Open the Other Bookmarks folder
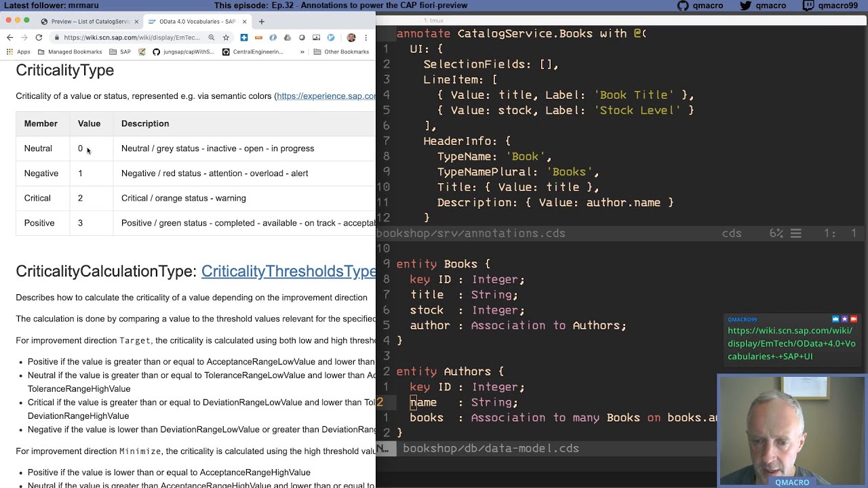This screenshot has height=488, width=868. [x=341, y=52]
